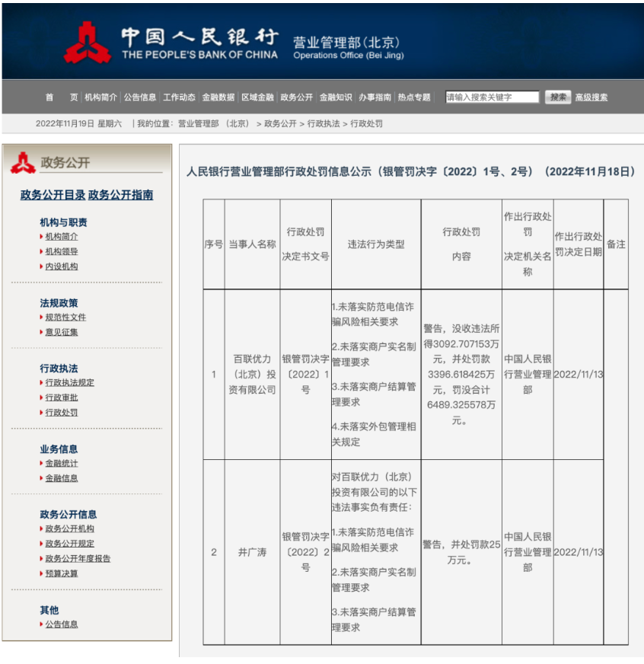Click the 行政执法 sidebar section heading
Image resolution: width=644 pixels, height=664 pixels.
59,369
